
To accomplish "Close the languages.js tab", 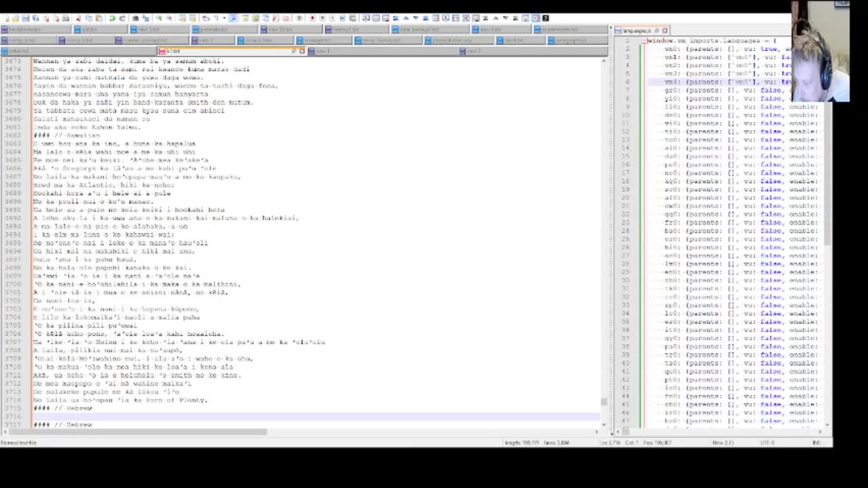I will click(665, 30).
